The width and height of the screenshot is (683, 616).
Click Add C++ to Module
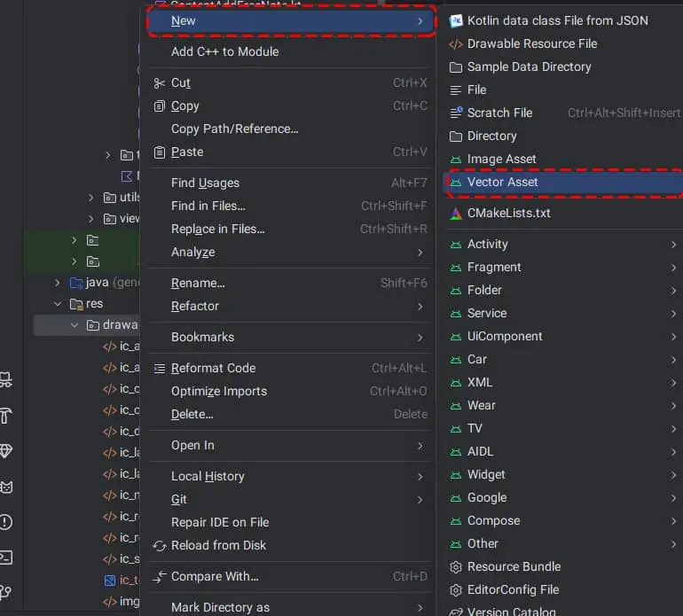click(x=224, y=51)
